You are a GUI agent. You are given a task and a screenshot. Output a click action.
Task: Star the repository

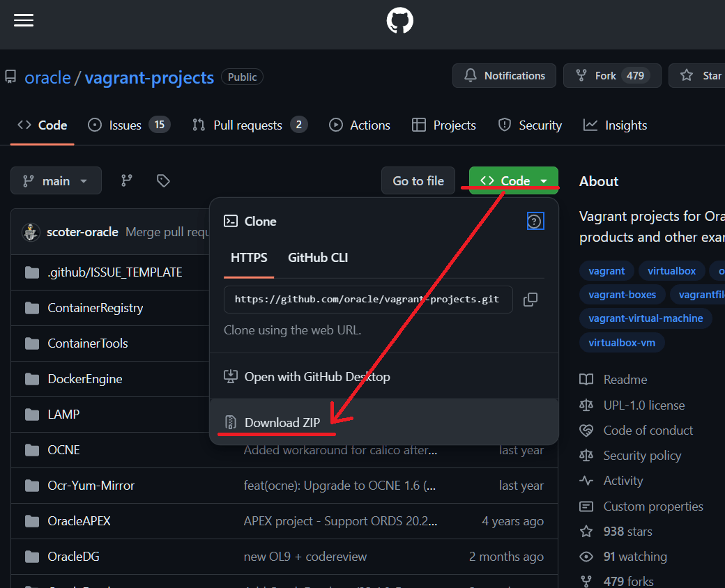point(699,75)
